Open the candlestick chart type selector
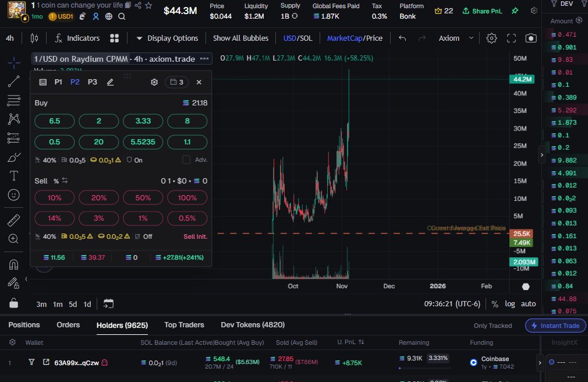The image size is (588, 382). (34, 38)
